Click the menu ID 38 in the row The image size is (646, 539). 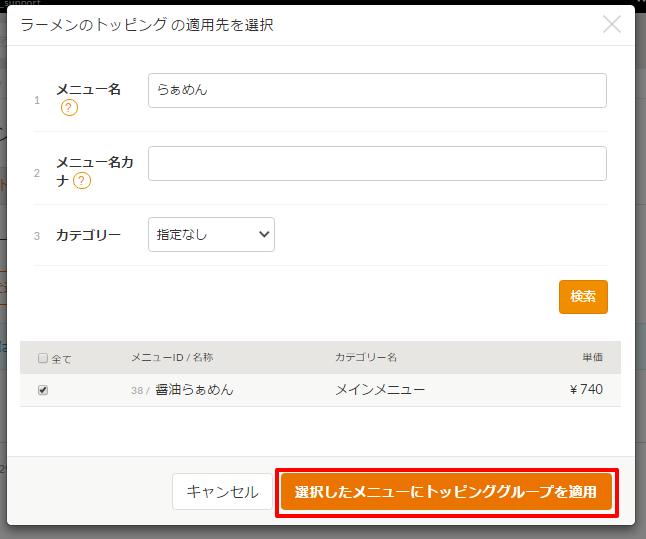click(x=138, y=391)
